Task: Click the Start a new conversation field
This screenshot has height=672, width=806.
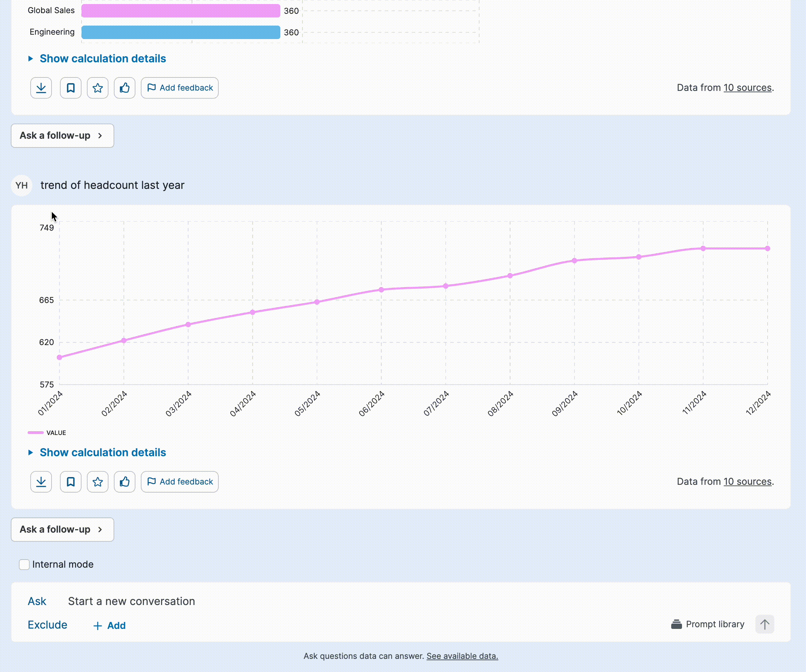Action: [x=131, y=601]
